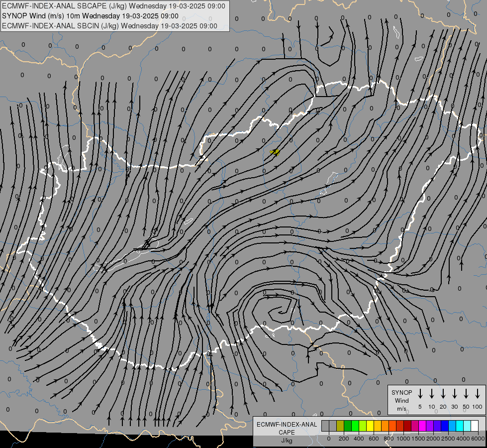Click the m/s unit in wind legend

pyautogui.click(x=401, y=409)
